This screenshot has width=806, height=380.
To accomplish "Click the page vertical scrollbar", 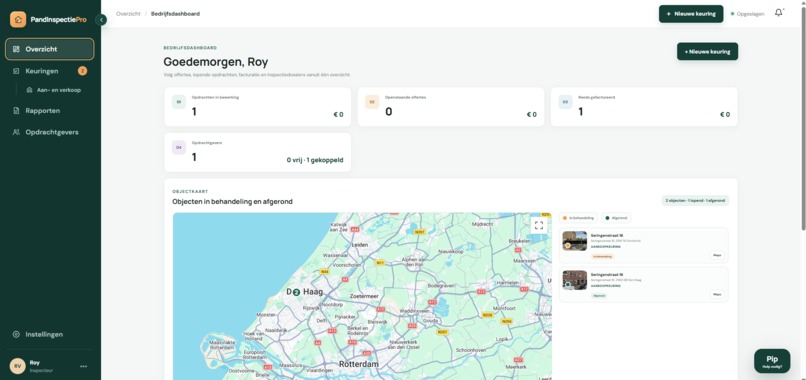I will tap(803, 118).
